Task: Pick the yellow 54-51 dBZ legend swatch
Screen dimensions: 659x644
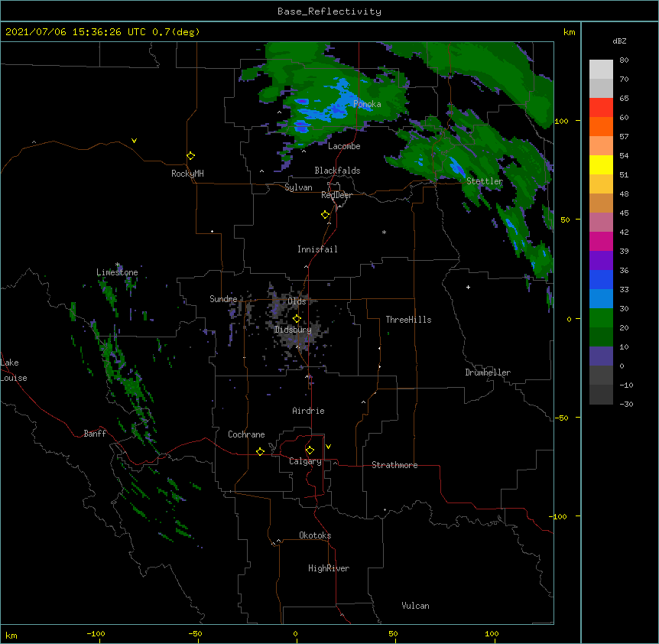Action: point(601,164)
